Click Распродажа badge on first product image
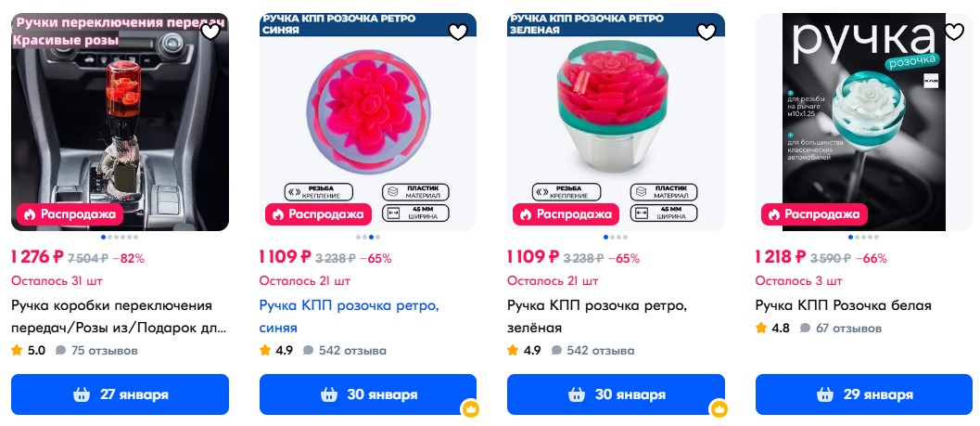 [x=69, y=214]
